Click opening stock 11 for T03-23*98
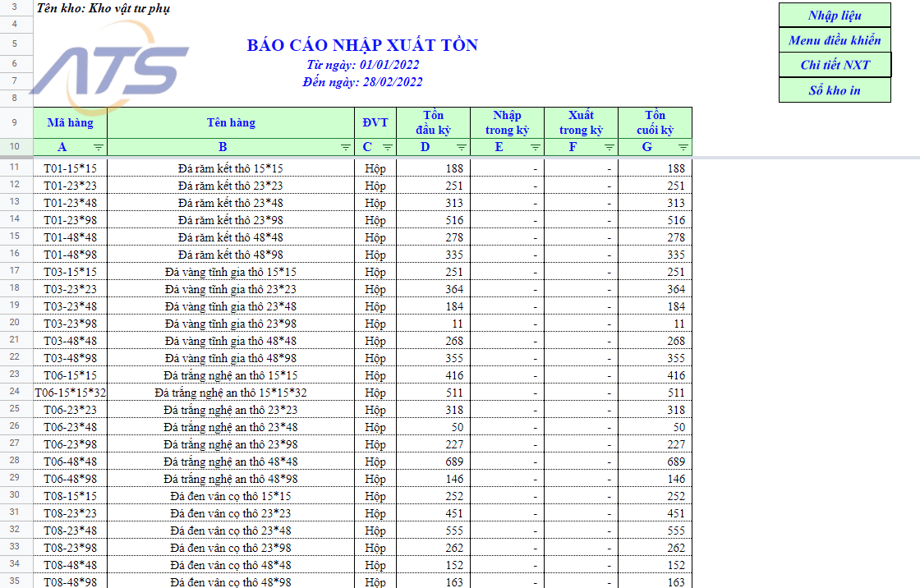This screenshot has height=588, width=920. pos(434,324)
